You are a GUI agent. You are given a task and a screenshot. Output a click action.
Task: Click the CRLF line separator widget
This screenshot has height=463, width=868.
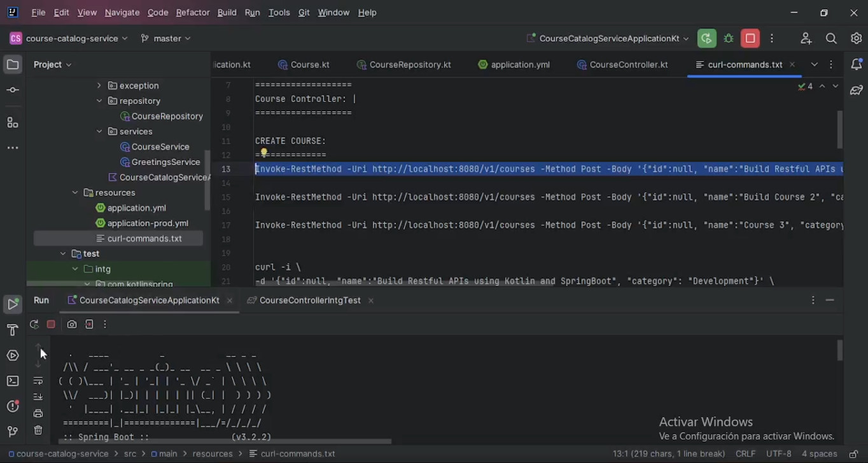pos(745,454)
